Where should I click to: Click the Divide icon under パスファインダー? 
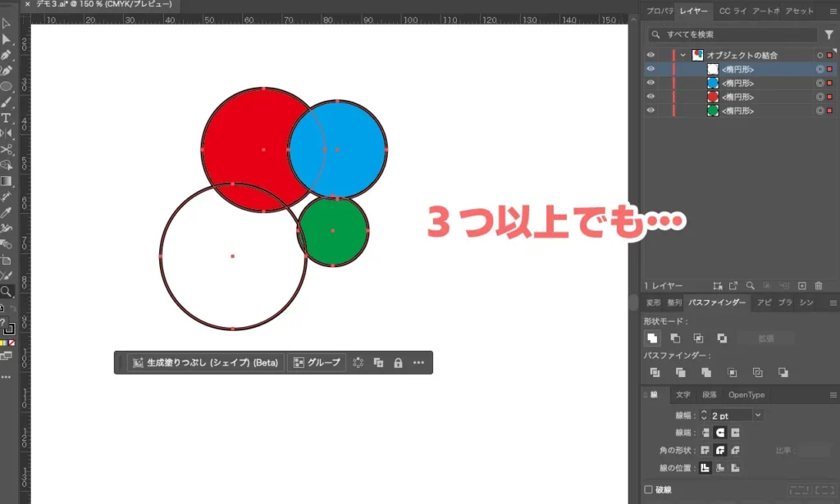(654, 373)
